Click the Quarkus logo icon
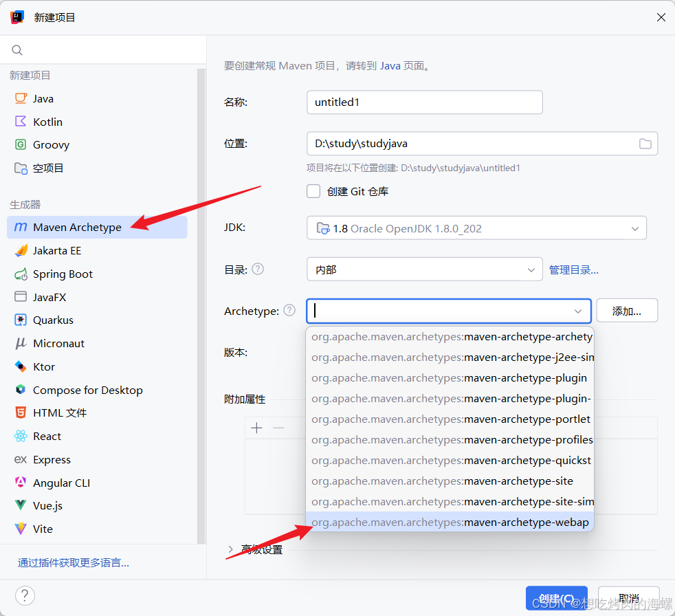This screenshot has height=616, width=675. 21,320
